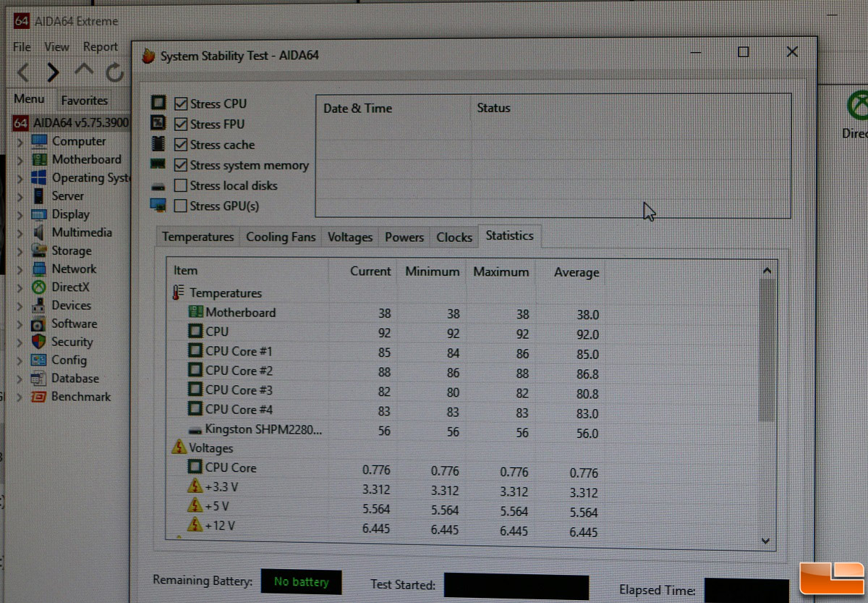The width and height of the screenshot is (868, 603).
Task: Open the Powers tab
Action: point(404,237)
